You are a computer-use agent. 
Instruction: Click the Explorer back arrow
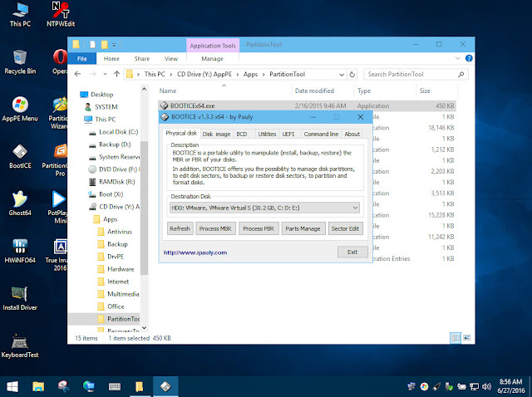tap(77, 74)
